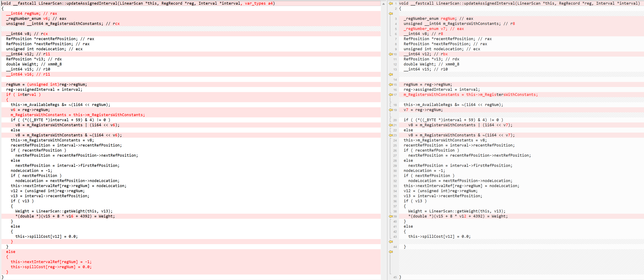Click merge arrow at line 21
The image size is (644, 280).
[390, 125]
